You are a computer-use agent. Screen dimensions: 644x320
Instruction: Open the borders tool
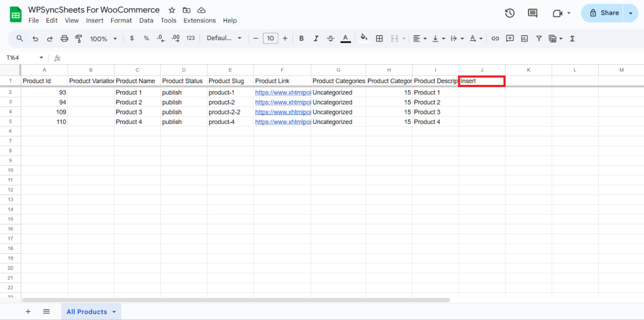point(379,38)
